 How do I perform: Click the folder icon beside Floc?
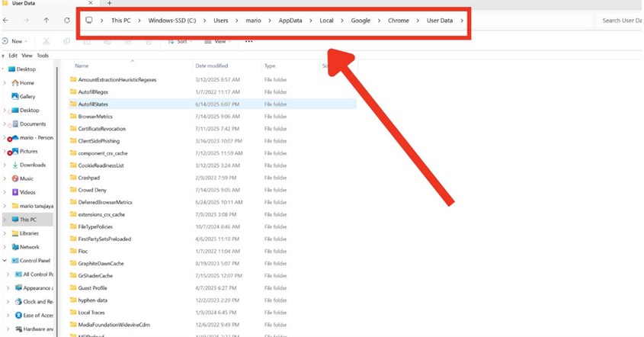pyautogui.click(x=73, y=251)
